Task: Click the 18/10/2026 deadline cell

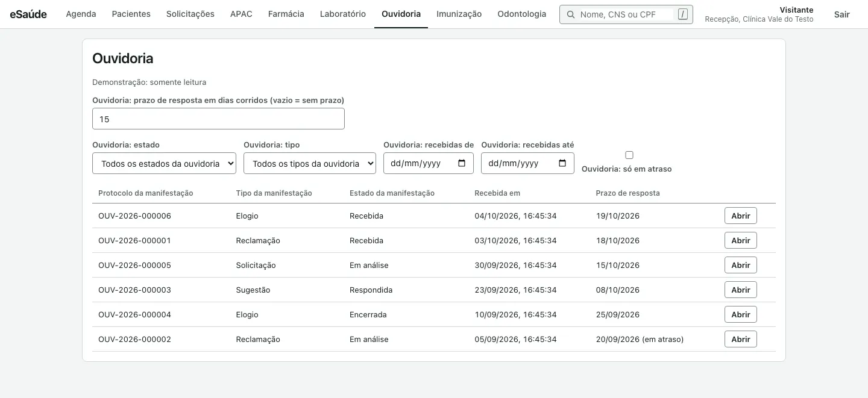Action: click(617, 240)
